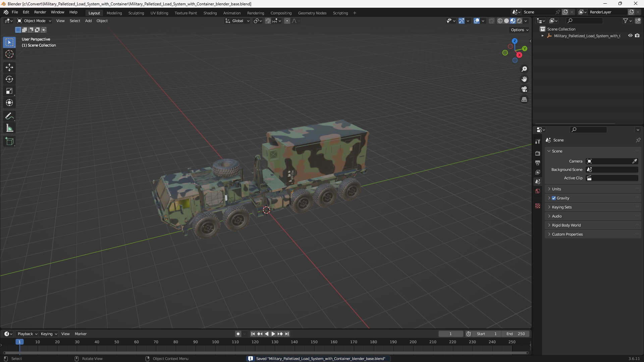Open the Object Mode dropdown
This screenshot has height=362, width=644.
[x=34, y=21]
